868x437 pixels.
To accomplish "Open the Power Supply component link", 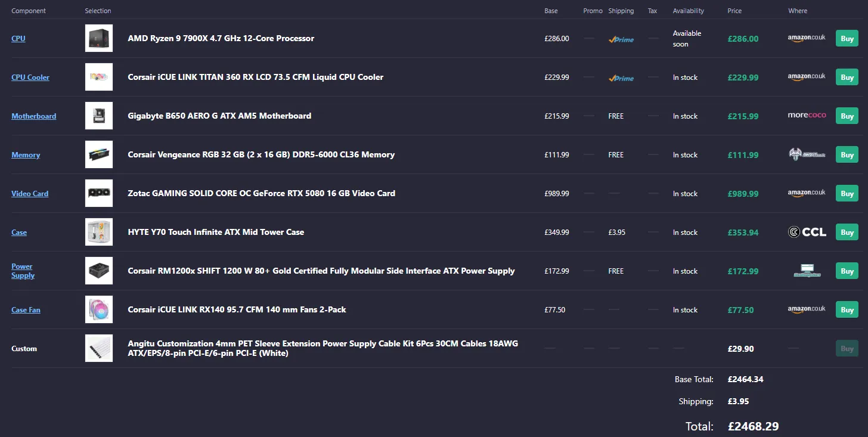I will (23, 271).
